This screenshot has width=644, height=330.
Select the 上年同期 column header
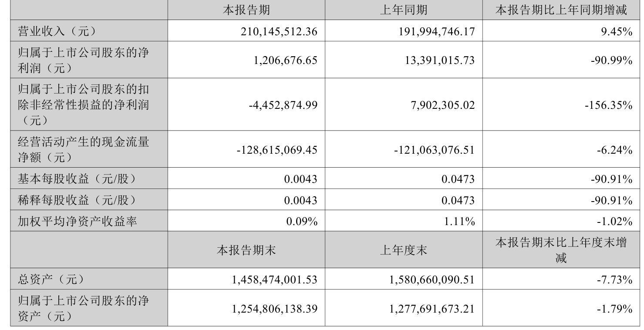click(x=403, y=10)
